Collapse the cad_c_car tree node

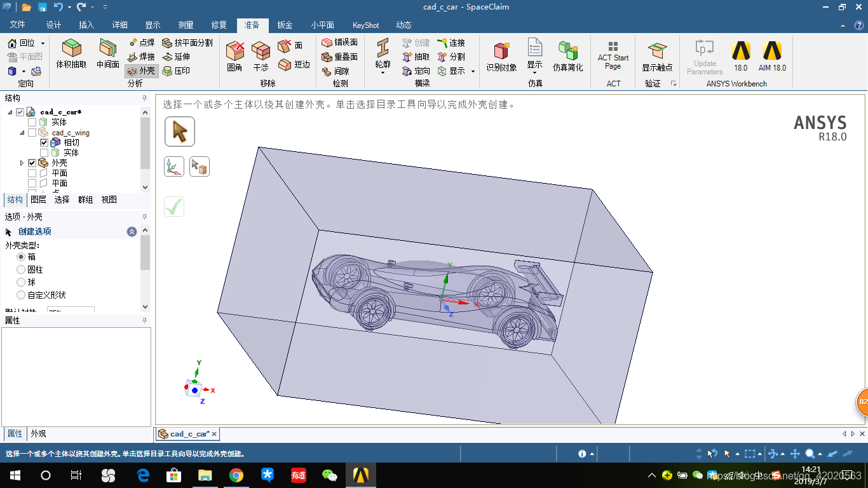tap(10, 112)
